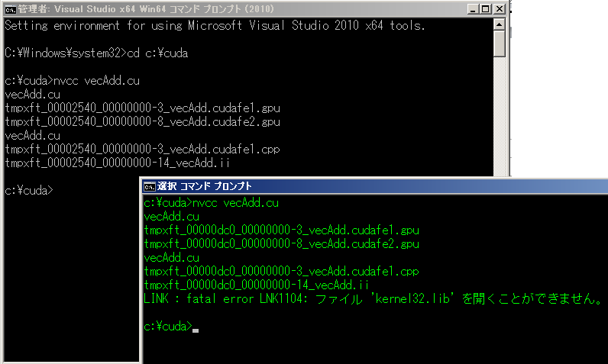Close the Visual Studio x64 command prompt
This screenshot has height=364, width=608.
pyautogui.click(x=499, y=9)
